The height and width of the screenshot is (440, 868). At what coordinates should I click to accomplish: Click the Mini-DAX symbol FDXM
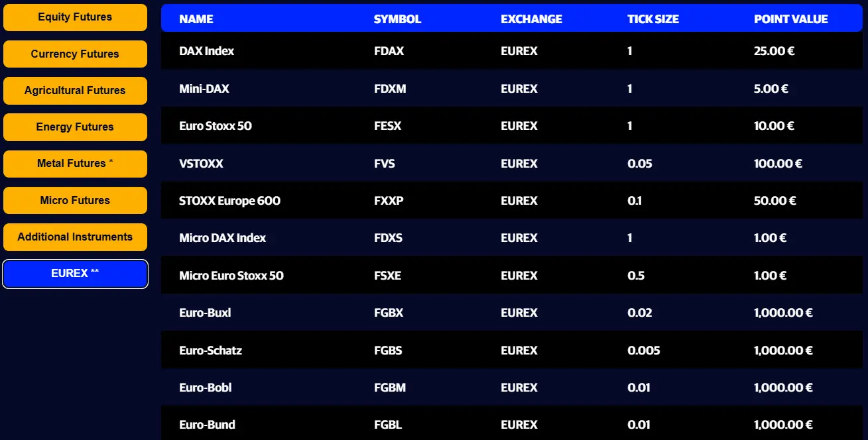(x=391, y=88)
